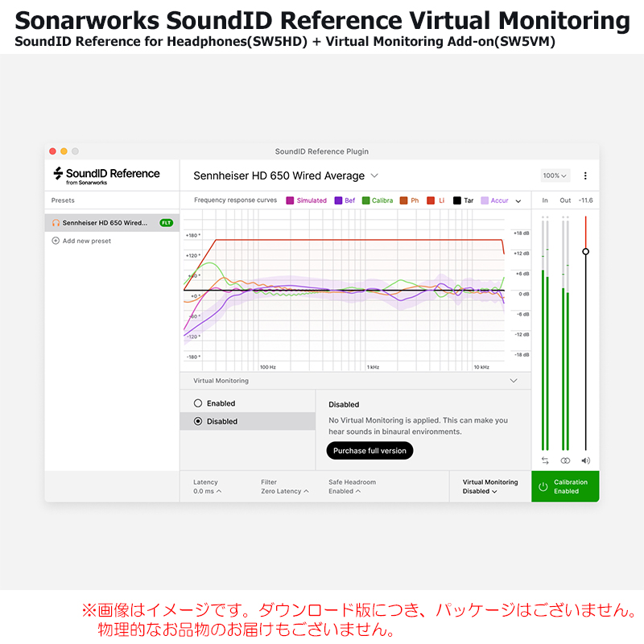Click Add new preset
The height and width of the screenshot is (644, 644).
pyautogui.click(x=86, y=241)
